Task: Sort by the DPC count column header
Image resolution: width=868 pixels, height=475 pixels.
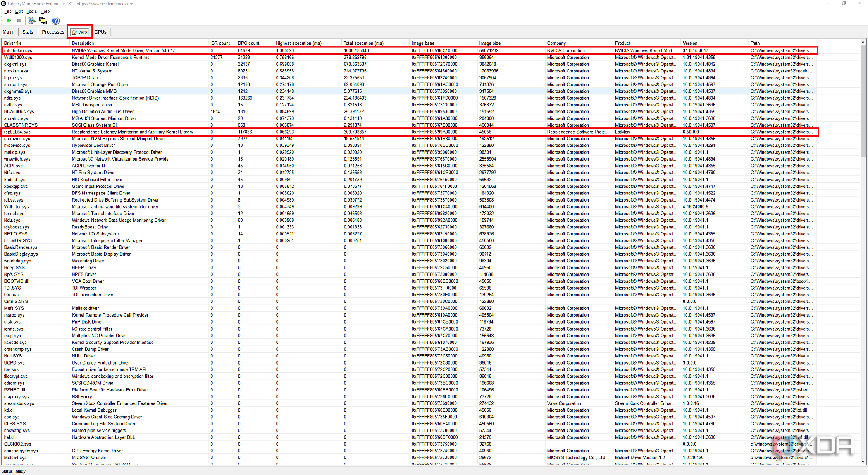Action: [x=248, y=43]
